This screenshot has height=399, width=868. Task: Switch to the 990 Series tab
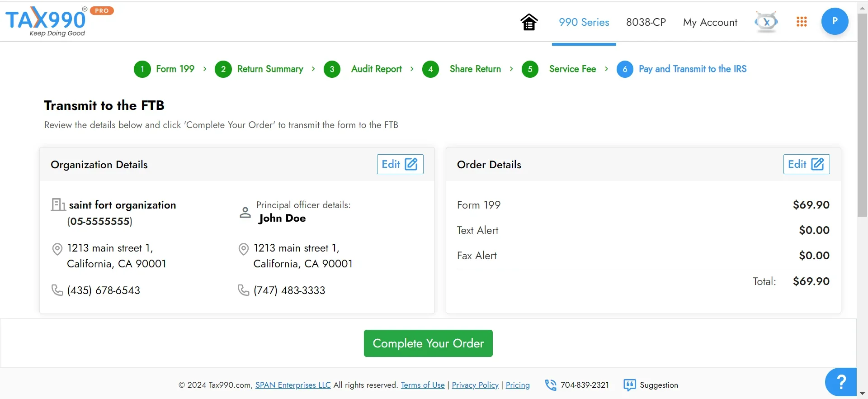pos(584,22)
